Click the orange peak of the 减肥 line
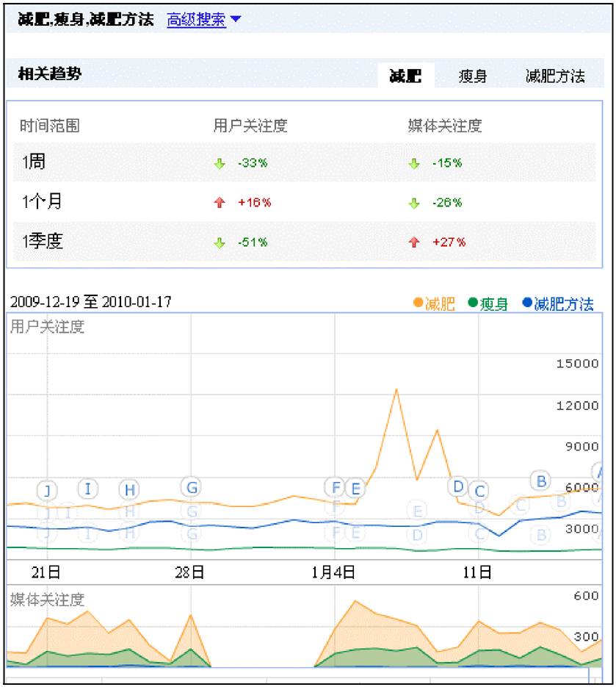 396,389
